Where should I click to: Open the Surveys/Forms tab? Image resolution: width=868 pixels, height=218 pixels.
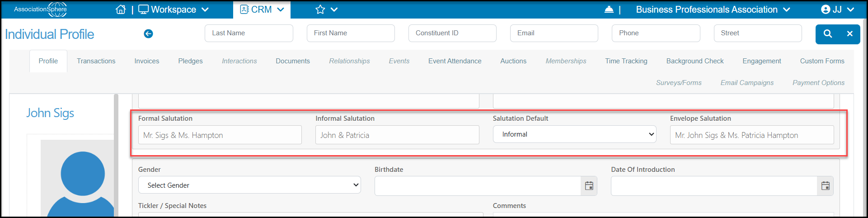pyautogui.click(x=679, y=83)
